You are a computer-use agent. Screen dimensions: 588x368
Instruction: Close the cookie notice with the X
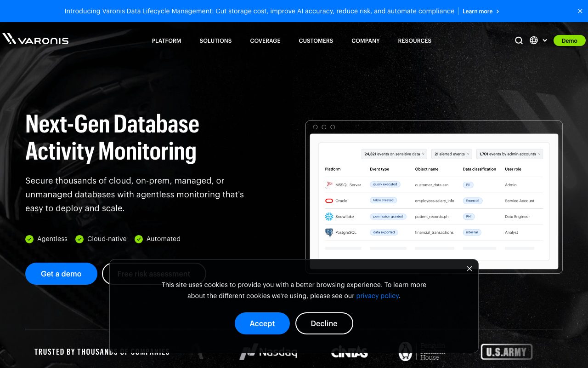tap(469, 269)
